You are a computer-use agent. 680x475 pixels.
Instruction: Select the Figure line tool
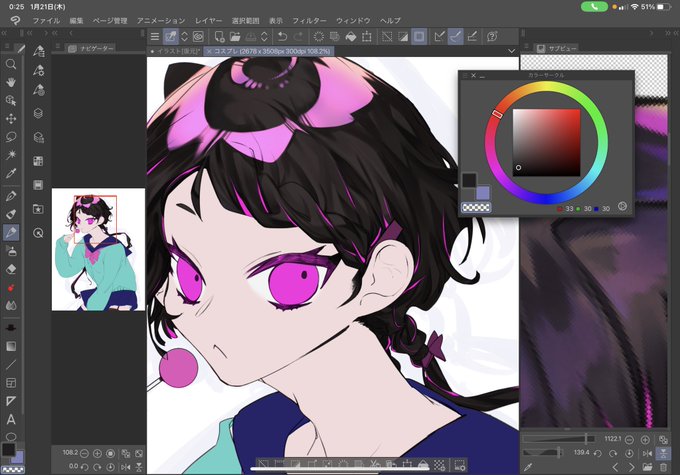[x=11, y=364]
